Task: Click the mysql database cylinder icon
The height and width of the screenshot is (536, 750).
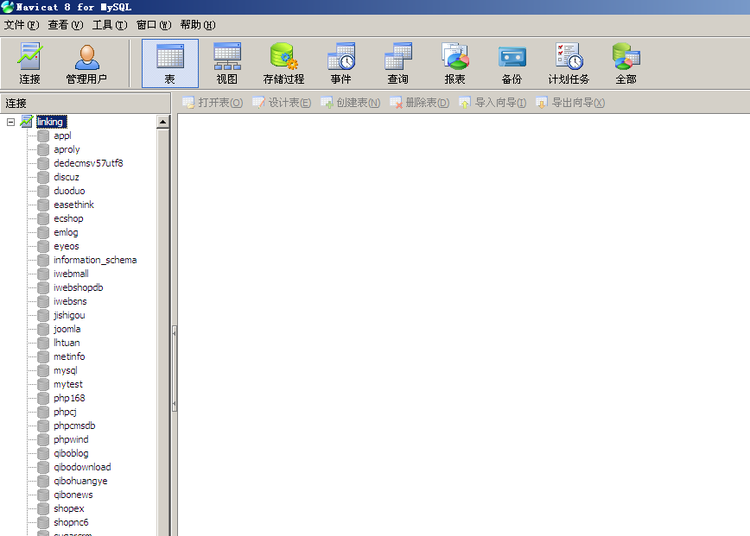Action: point(44,371)
